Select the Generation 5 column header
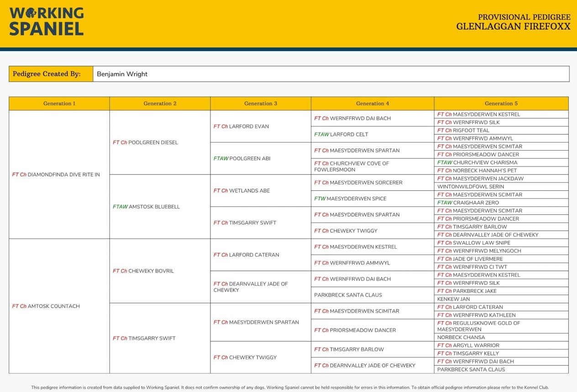This screenshot has width=577, height=392. [501, 104]
